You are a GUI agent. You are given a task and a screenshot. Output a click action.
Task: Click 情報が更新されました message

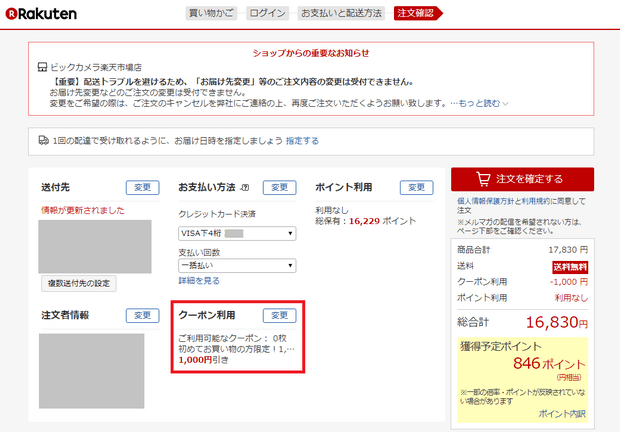(83, 210)
